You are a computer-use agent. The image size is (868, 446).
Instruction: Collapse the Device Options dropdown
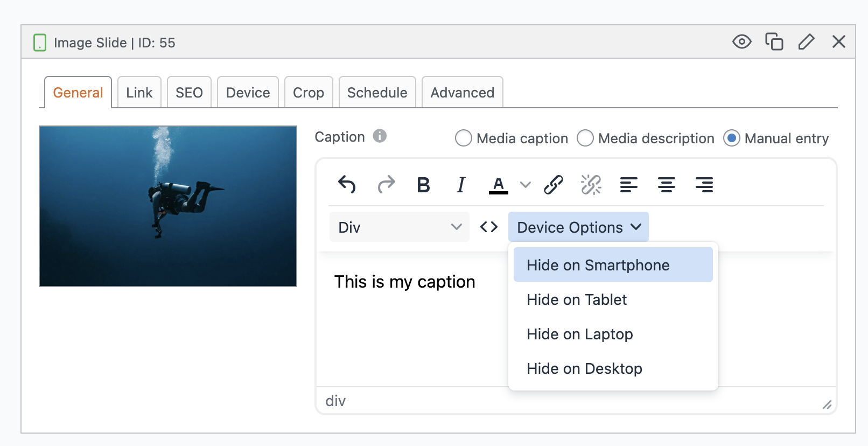click(578, 227)
